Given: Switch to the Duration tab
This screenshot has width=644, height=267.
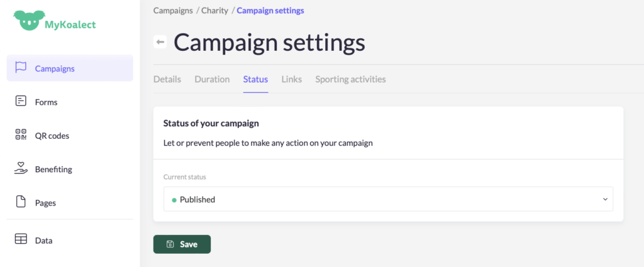Looking at the screenshot, I should point(212,79).
